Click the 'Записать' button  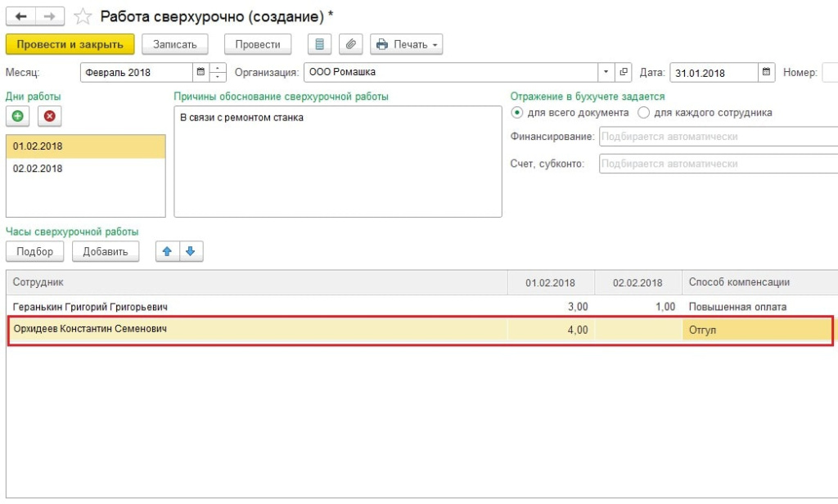[x=175, y=44]
